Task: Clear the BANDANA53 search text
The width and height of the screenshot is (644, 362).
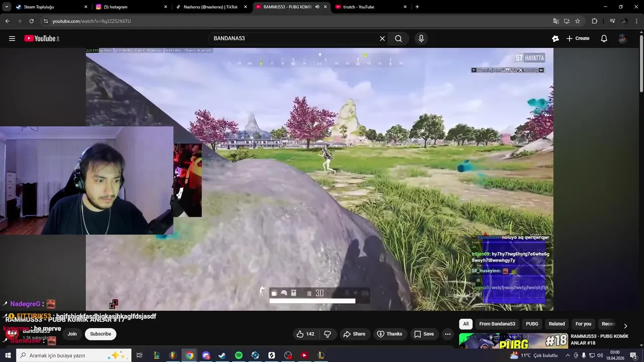Action: [x=382, y=38]
